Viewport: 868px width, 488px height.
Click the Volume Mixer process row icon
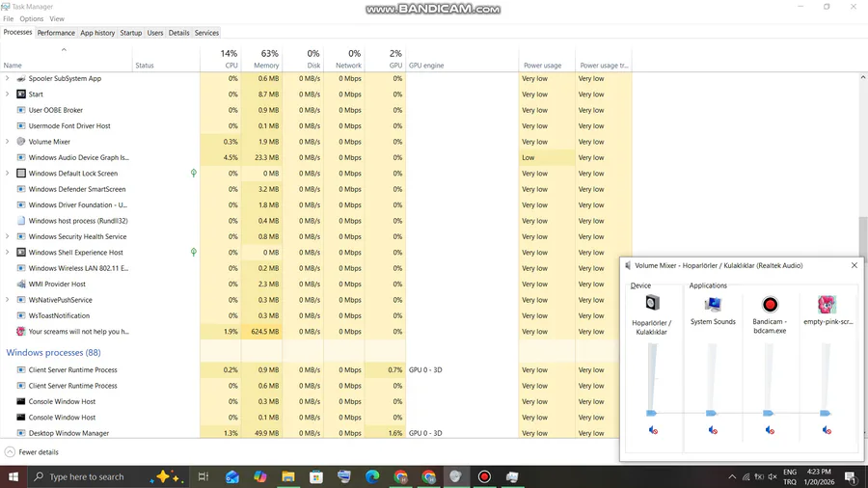tap(21, 142)
